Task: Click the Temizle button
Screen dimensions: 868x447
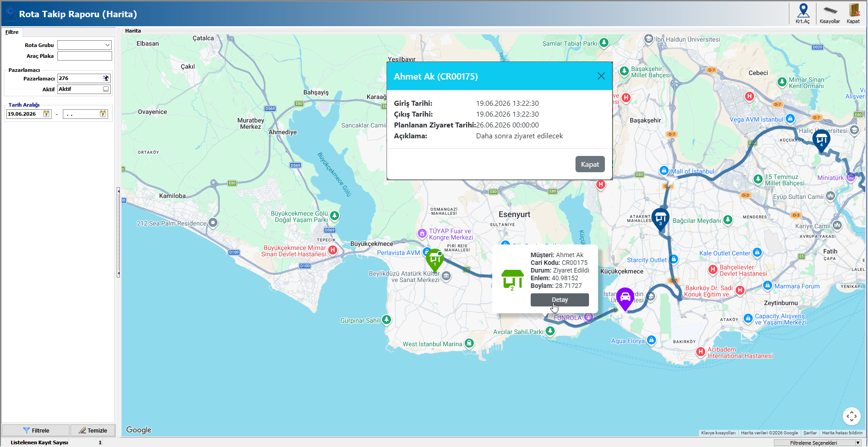Action: [x=93, y=430]
